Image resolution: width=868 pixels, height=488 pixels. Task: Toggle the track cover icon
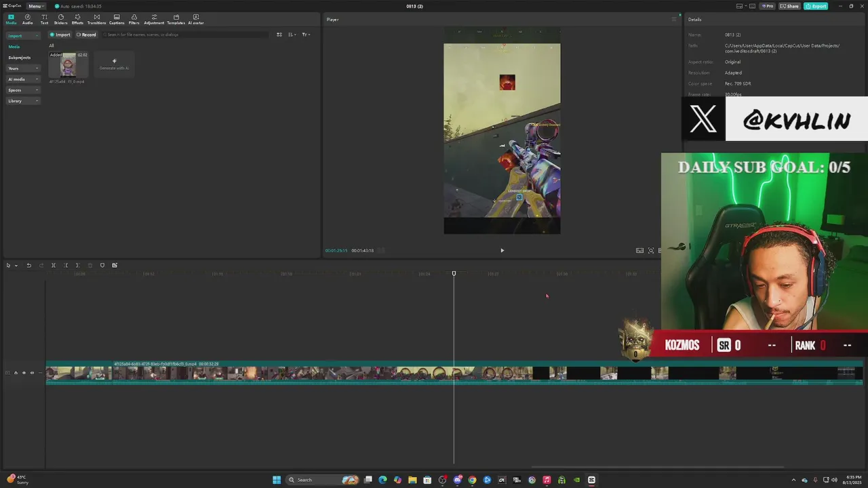click(x=8, y=373)
